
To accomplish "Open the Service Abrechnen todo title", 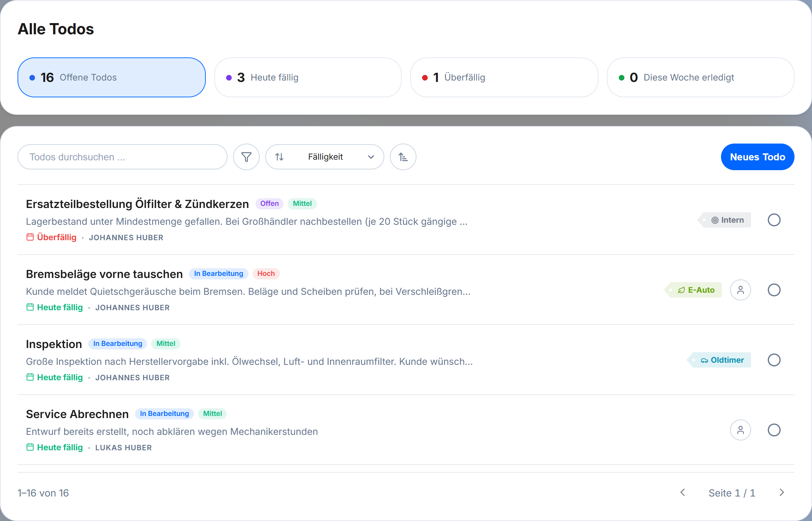I will pos(77,414).
